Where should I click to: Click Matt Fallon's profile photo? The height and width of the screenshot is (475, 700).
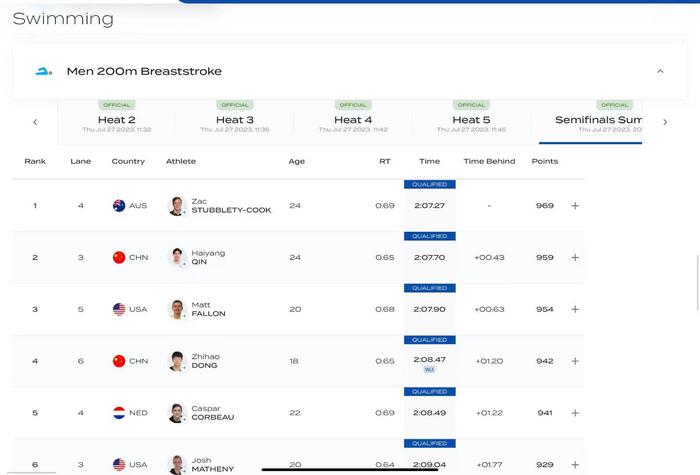[177, 310]
